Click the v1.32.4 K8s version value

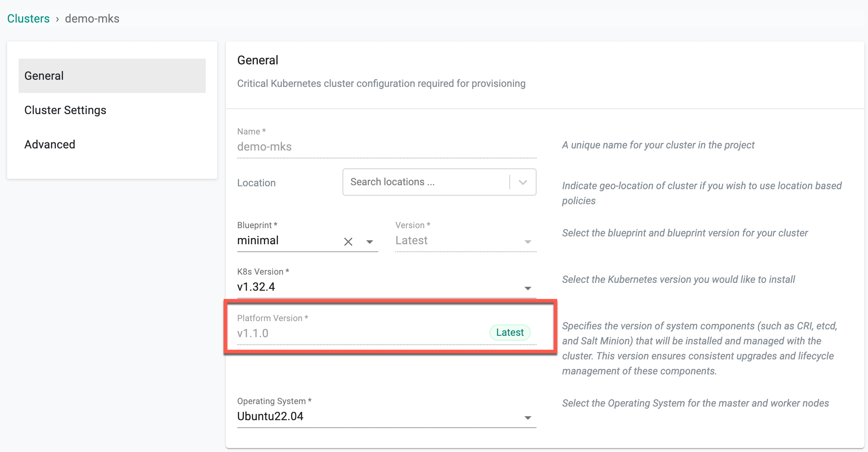[256, 287]
